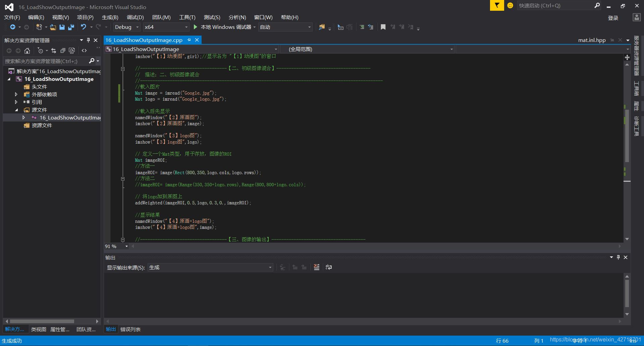The image size is (644, 346).
Task: Clear all output with the red-x list icon
Action: [317, 267]
